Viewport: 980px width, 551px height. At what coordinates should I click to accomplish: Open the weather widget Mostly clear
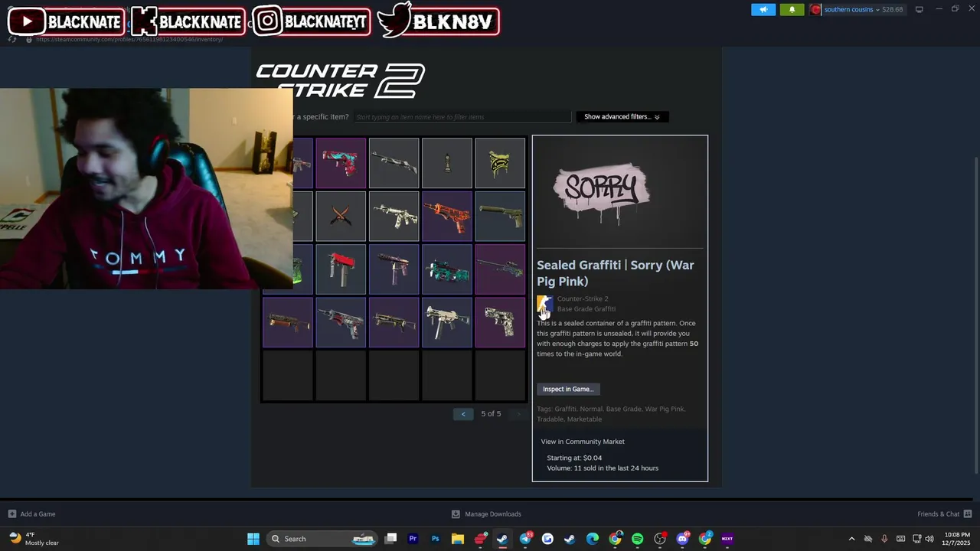[x=34, y=539]
